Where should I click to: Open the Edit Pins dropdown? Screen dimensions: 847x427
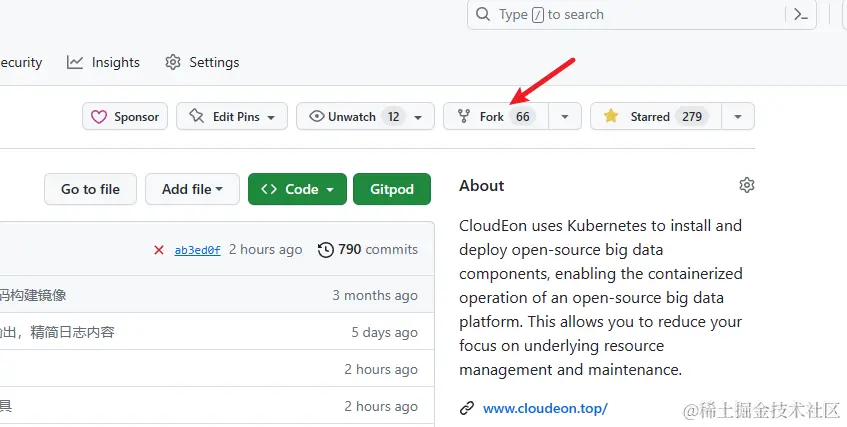(232, 117)
